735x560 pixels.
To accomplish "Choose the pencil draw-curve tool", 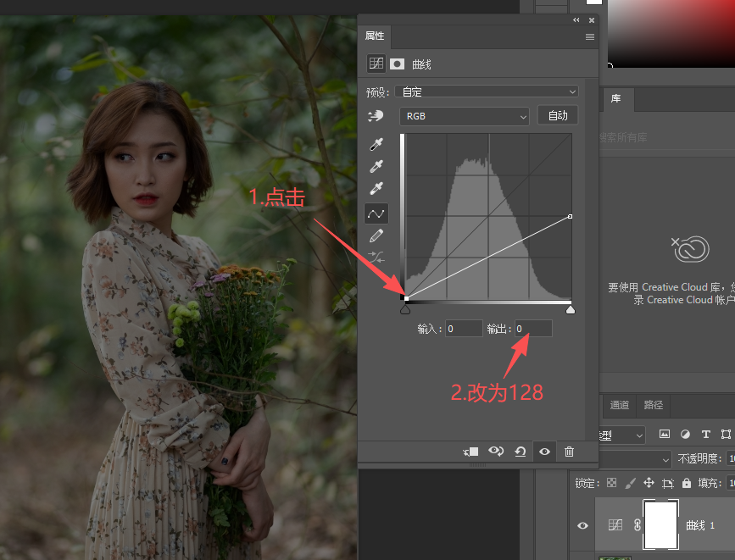I will [x=376, y=236].
